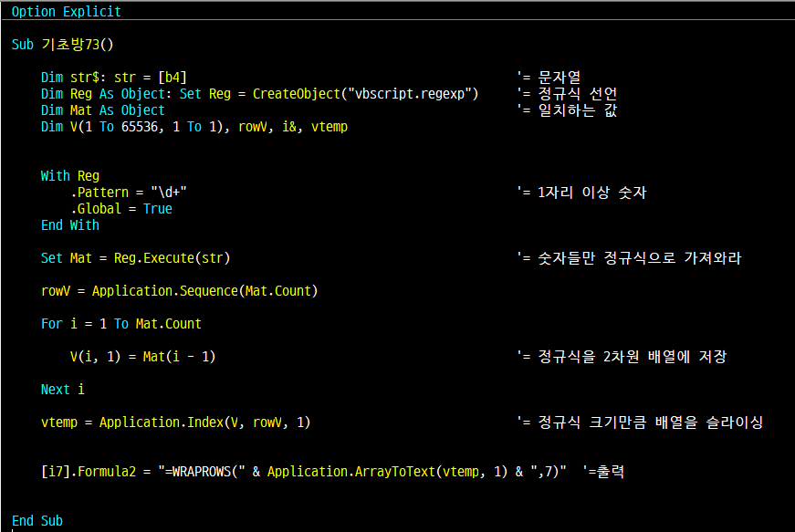Click the 'Dim V(1 To 65536, 1 To 1)' line
Viewport: 795px width, 532px height.
[x=194, y=127]
